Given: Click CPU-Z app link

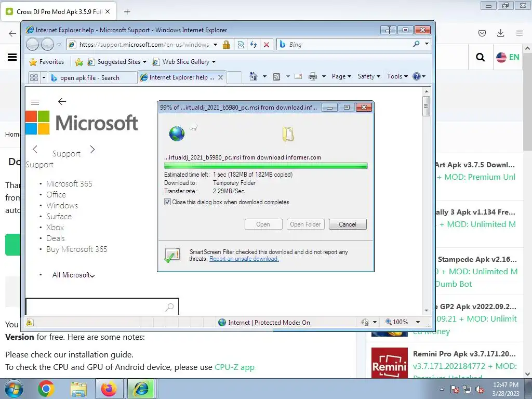Looking at the screenshot, I should tap(234, 367).
